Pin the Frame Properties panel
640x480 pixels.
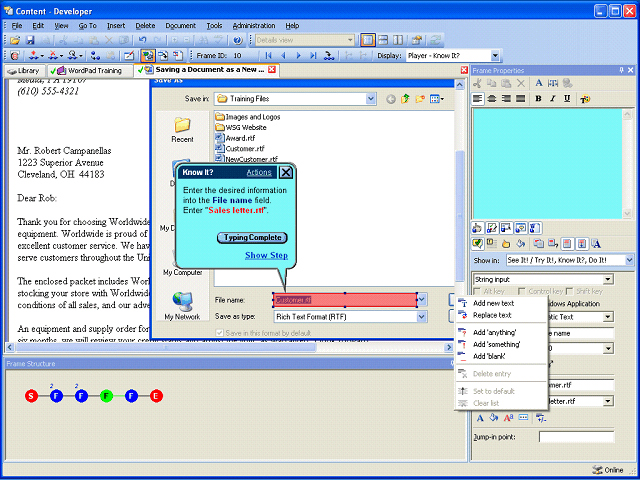pos(621,70)
